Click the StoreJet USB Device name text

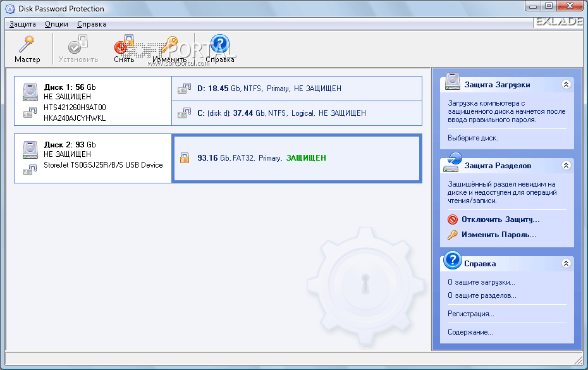103,165
